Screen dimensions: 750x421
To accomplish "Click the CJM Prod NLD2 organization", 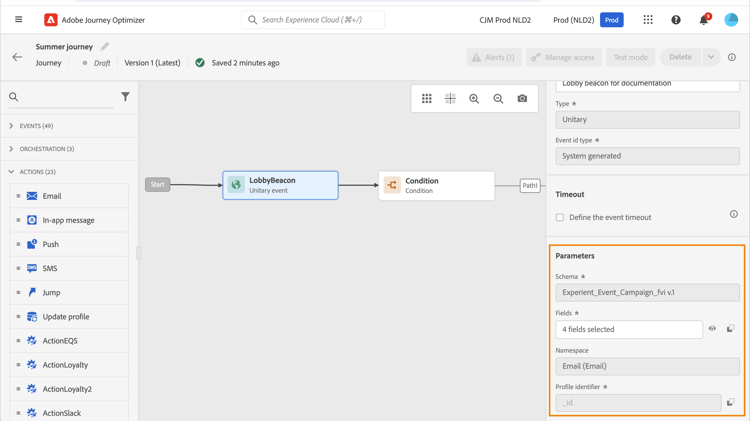I will (x=505, y=20).
